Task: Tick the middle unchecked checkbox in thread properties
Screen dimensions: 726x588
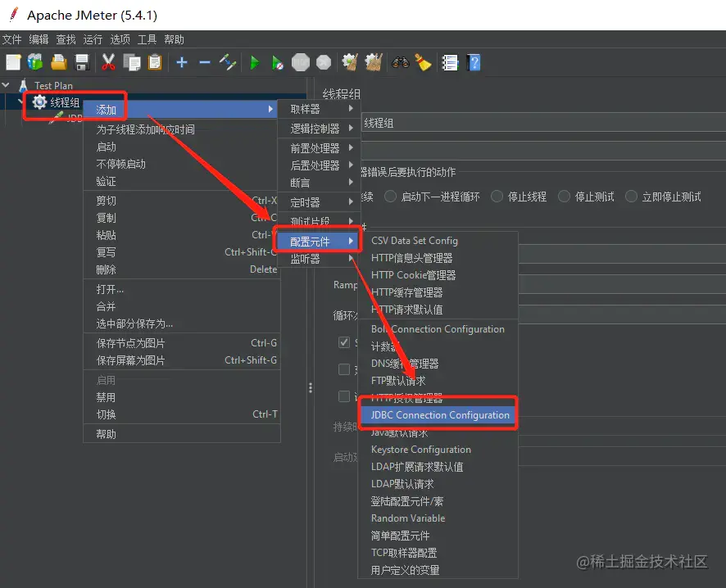Action: tap(344, 369)
